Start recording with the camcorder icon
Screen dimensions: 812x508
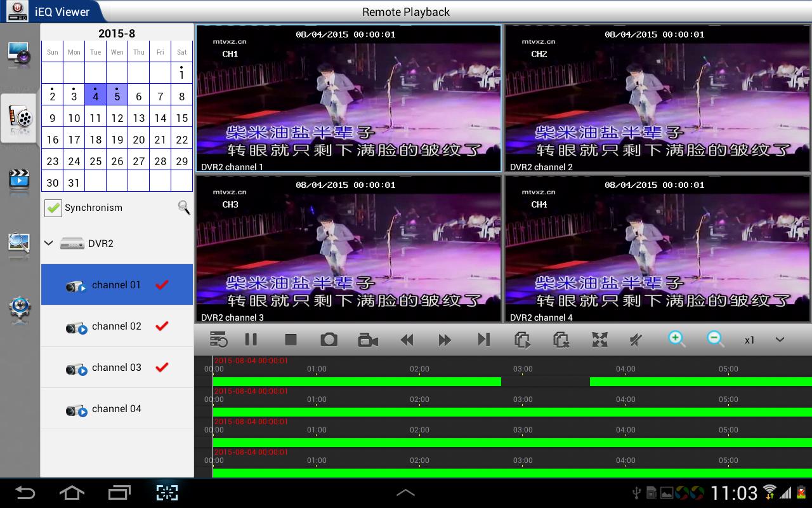tap(368, 340)
